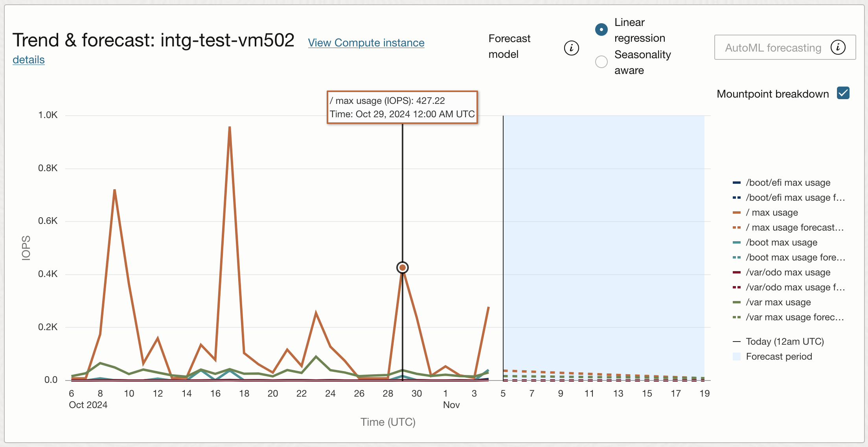Click the Forecast model info icon
Screen dimensions: 868x447
click(x=571, y=48)
